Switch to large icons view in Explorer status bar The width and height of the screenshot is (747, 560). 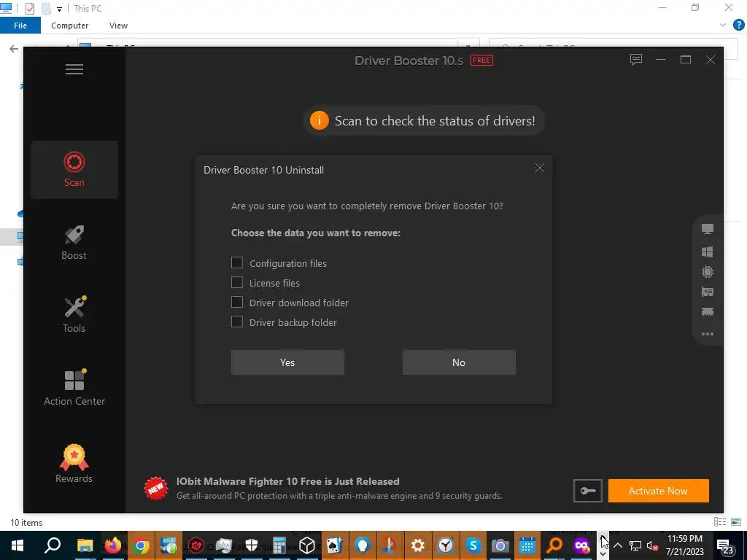coord(736,522)
